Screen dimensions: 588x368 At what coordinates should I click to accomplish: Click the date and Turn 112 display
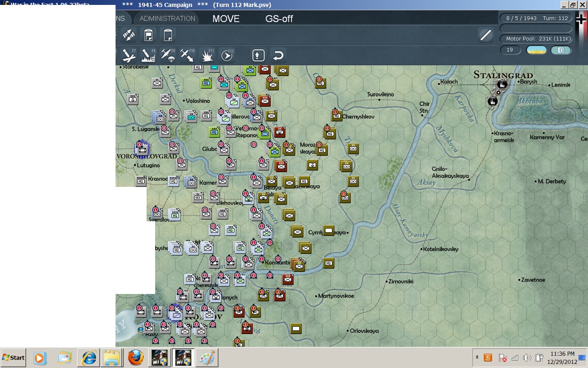[x=536, y=18]
